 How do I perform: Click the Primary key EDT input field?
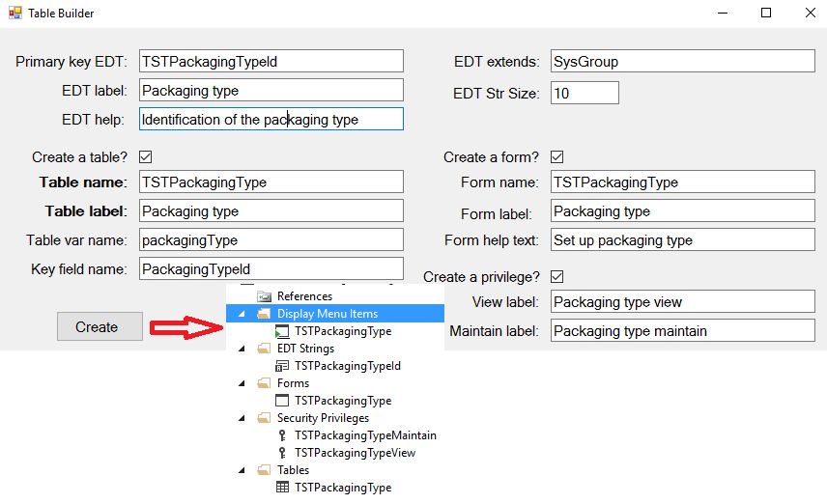coord(271,61)
